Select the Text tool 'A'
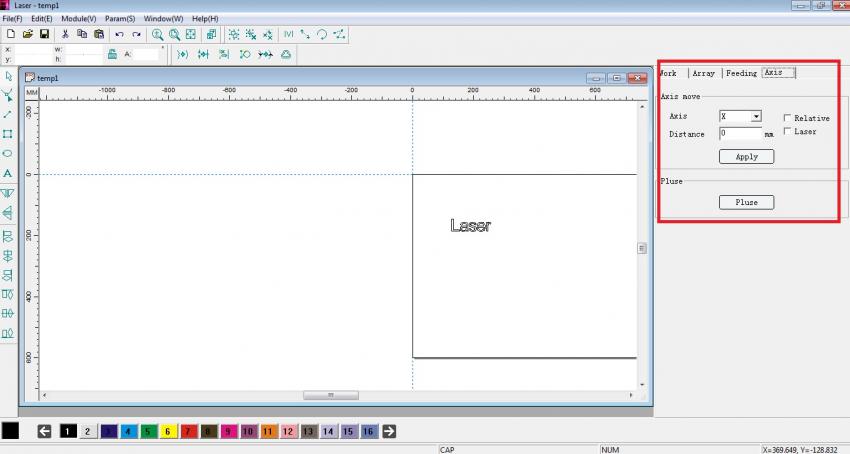Viewport: 850px width, 454px height. [8, 173]
